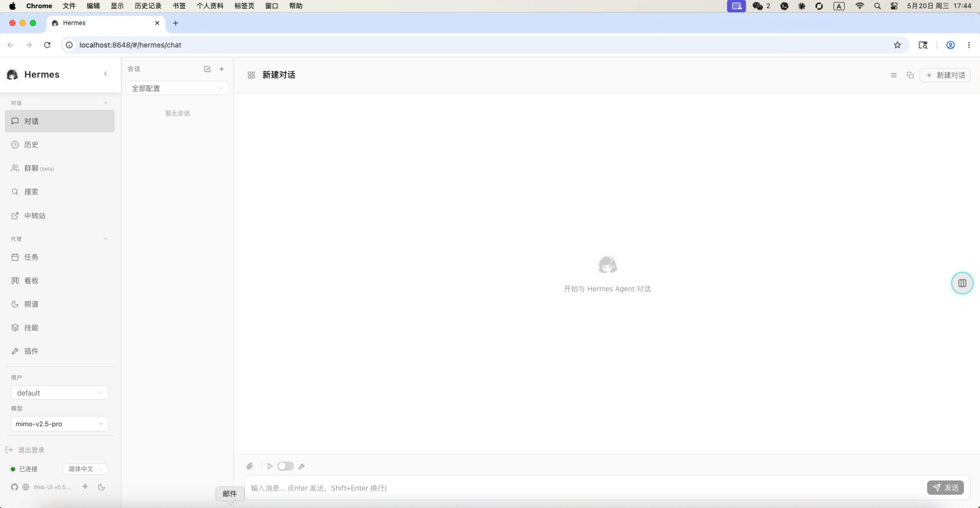Click the sparkle icon in sidebar footer

pyautogui.click(x=85, y=487)
